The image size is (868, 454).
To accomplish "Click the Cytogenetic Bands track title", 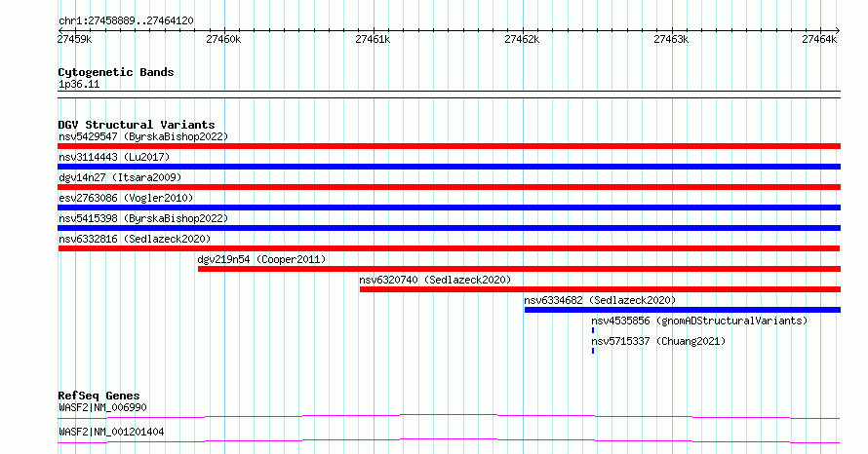I will [x=116, y=72].
